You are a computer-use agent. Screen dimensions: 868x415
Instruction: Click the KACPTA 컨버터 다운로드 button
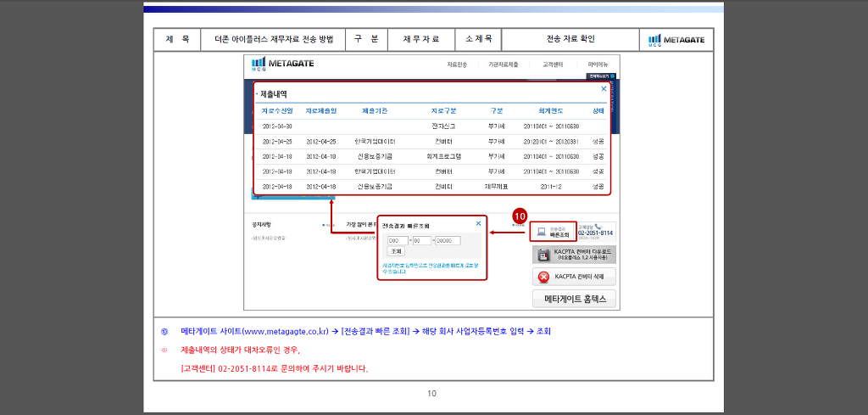point(574,255)
